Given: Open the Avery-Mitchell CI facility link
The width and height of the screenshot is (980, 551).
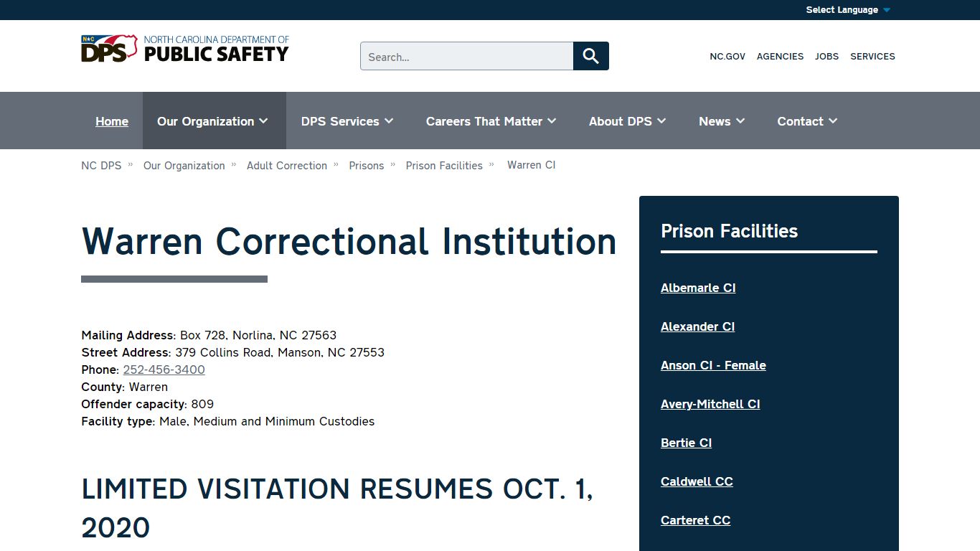Looking at the screenshot, I should tap(710, 404).
